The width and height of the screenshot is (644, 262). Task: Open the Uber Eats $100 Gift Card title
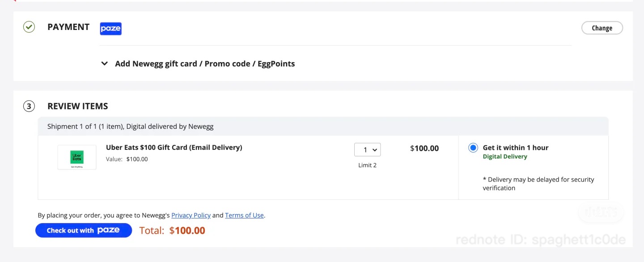tap(174, 148)
